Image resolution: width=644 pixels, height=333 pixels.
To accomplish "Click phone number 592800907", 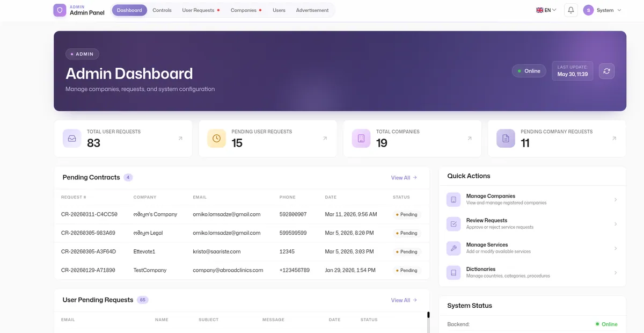I will pos(293,214).
